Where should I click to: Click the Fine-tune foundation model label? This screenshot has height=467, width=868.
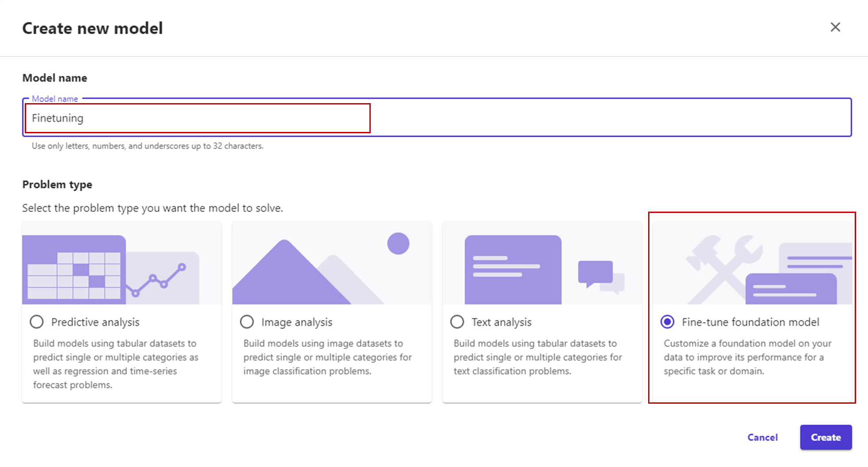(750, 322)
